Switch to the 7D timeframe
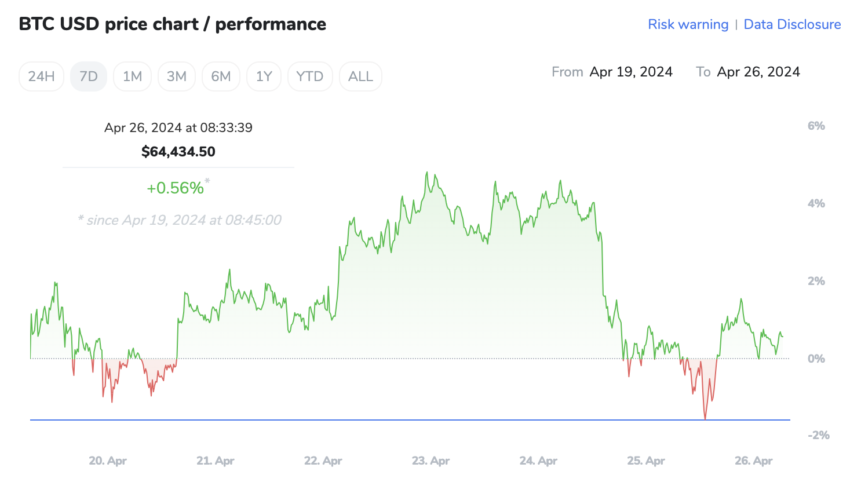 (x=88, y=76)
